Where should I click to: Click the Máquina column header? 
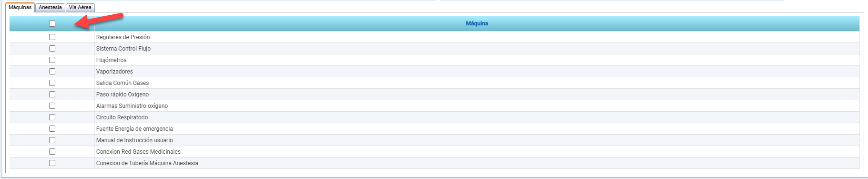point(477,23)
